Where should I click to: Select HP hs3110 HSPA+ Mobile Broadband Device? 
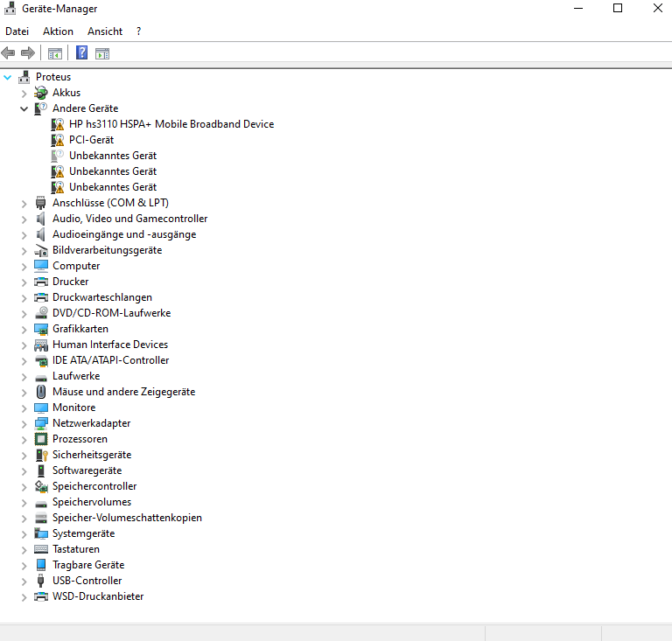[171, 124]
